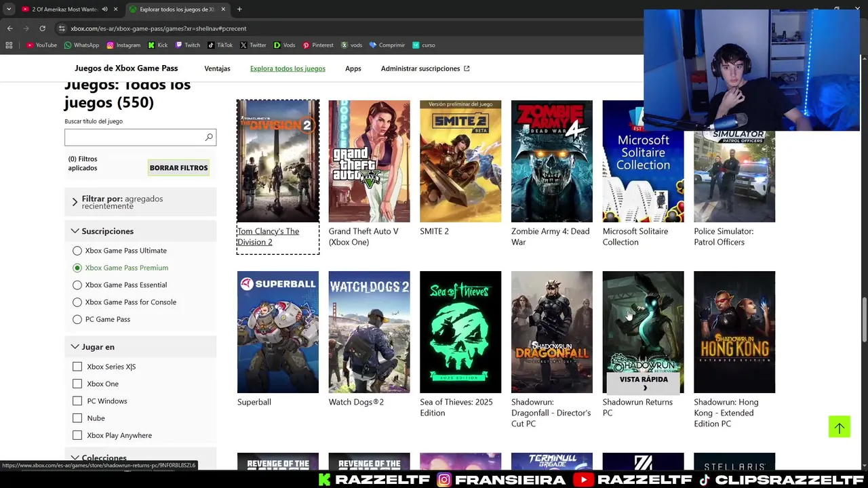This screenshot has height=488, width=868.
Task: Open Zombie Army 4 Dead War cover
Action: 552,161
